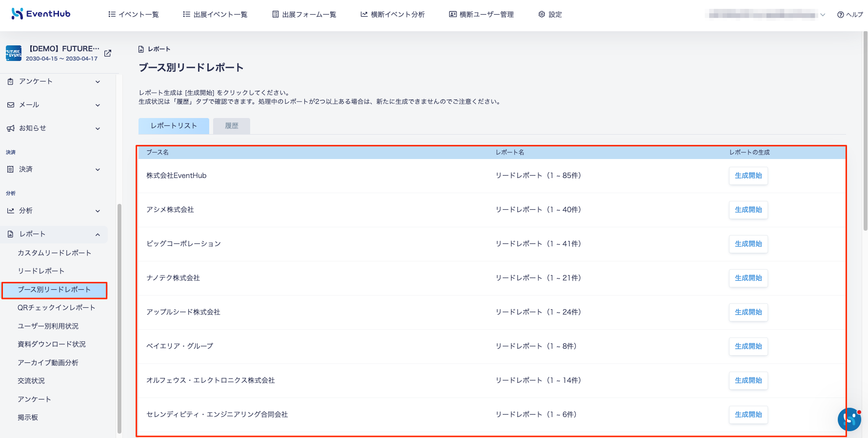Open 交流状況 in sidebar
Viewport: 868px width, 438px height.
tap(31, 380)
